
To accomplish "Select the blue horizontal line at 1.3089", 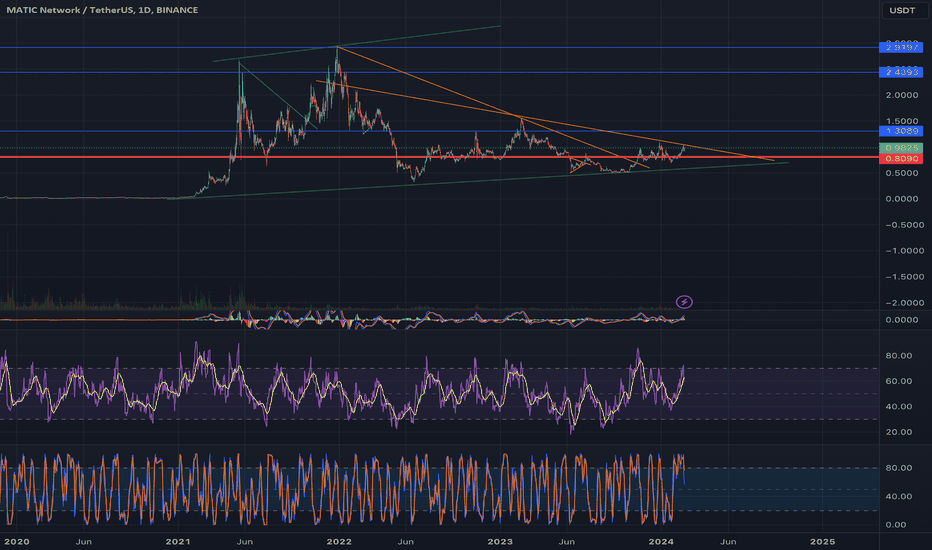I will [x=439, y=131].
